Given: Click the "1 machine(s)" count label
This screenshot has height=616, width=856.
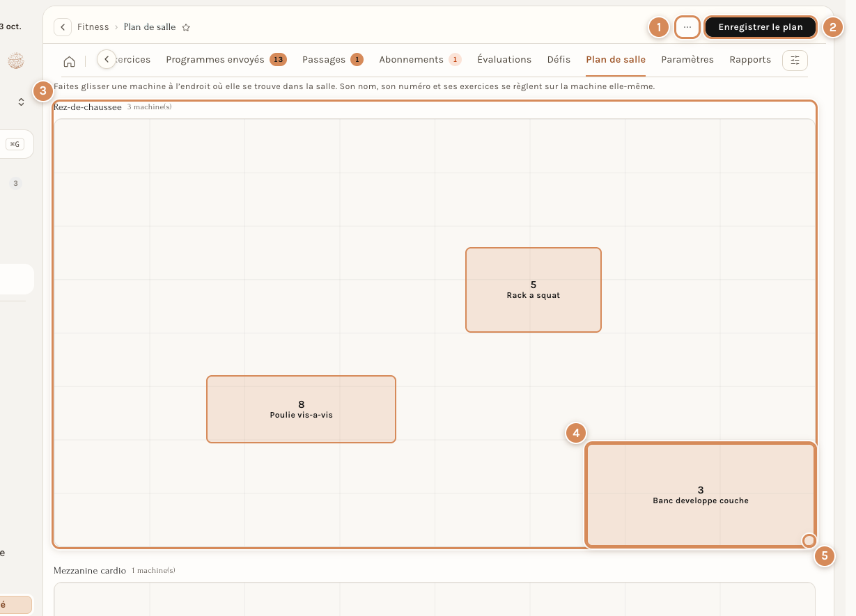Looking at the screenshot, I should point(153,571).
